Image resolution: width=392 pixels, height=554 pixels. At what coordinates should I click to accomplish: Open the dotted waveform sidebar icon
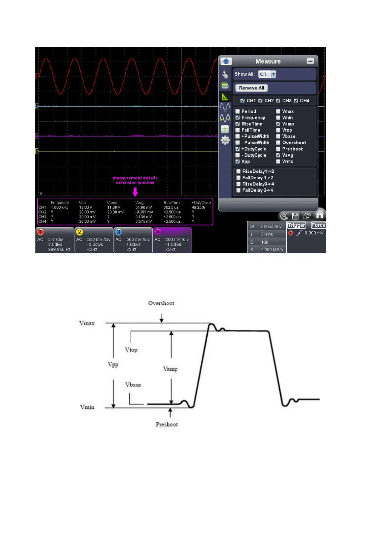(x=225, y=107)
